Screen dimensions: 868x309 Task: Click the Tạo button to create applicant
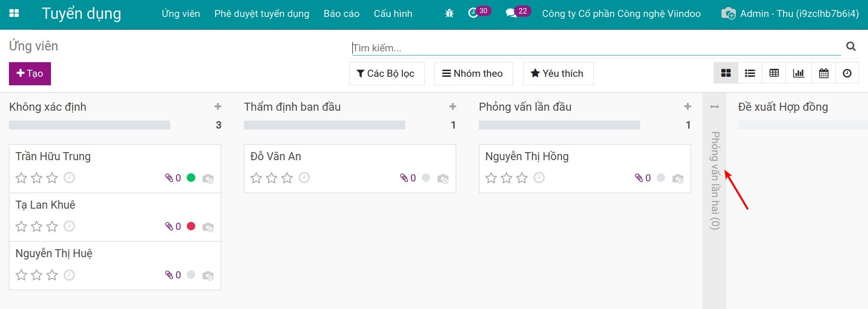[30, 73]
